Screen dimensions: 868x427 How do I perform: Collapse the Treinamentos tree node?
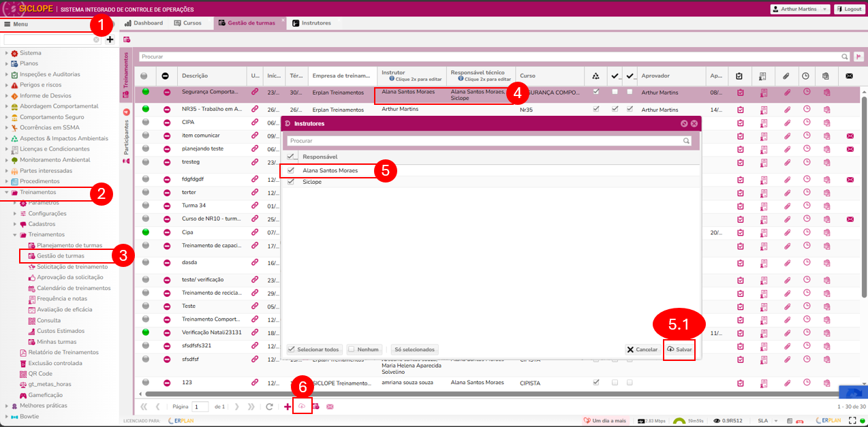coord(7,192)
